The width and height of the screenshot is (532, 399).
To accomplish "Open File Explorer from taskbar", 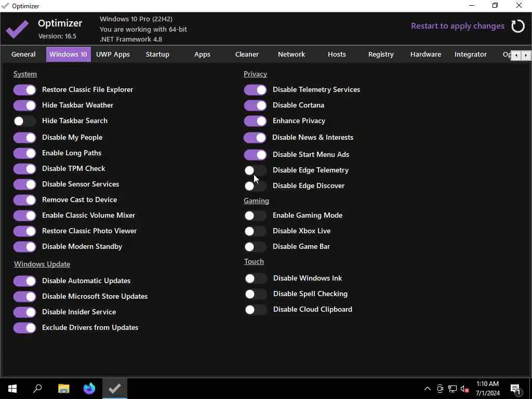I will coord(63,389).
